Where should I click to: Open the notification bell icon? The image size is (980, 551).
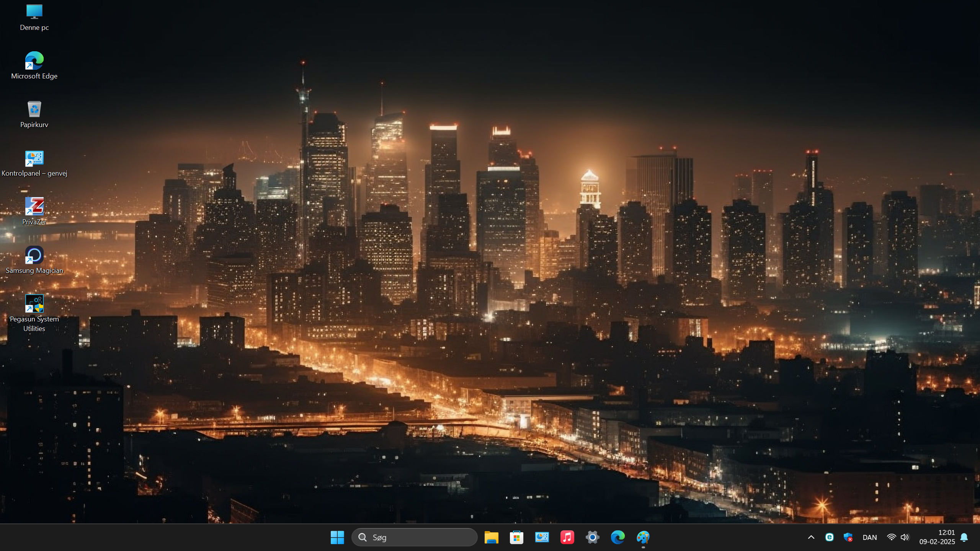964,537
